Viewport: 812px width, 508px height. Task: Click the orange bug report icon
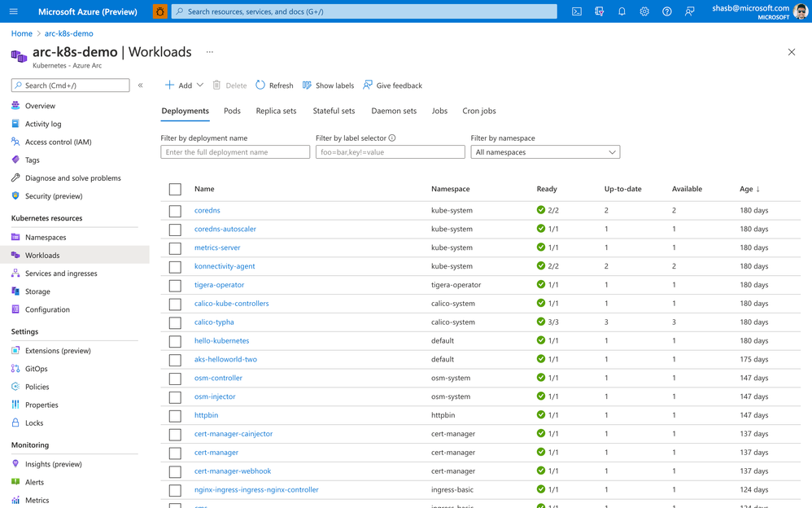(x=160, y=11)
